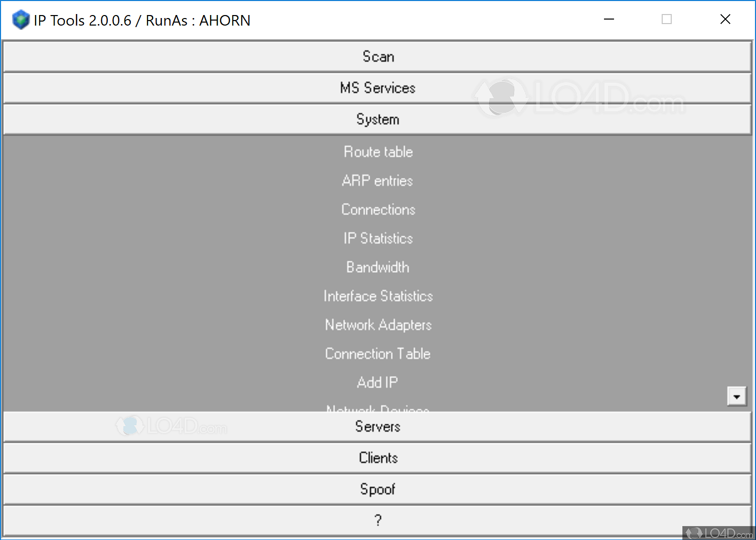Expand the Scan section
Image resolution: width=756 pixels, height=540 pixels.
[x=377, y=57]
